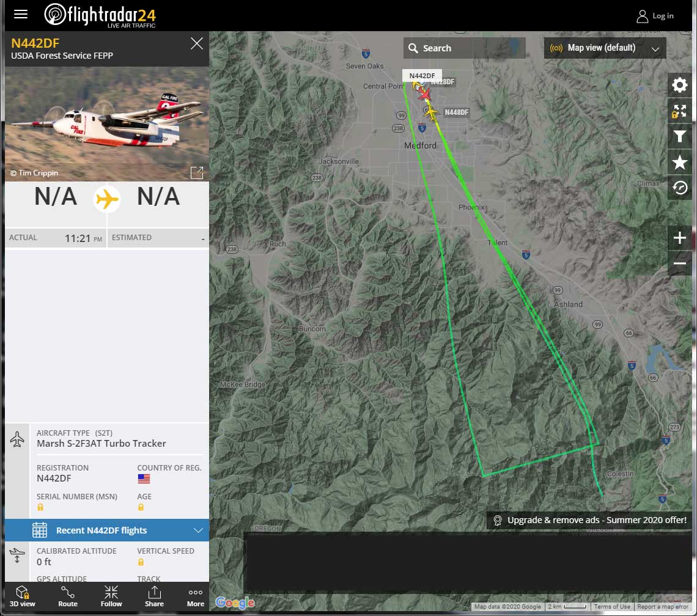The width and height of the screenshot is (697, 616).
Task: Toggle Follow aircraft mode
Action: 111,596
